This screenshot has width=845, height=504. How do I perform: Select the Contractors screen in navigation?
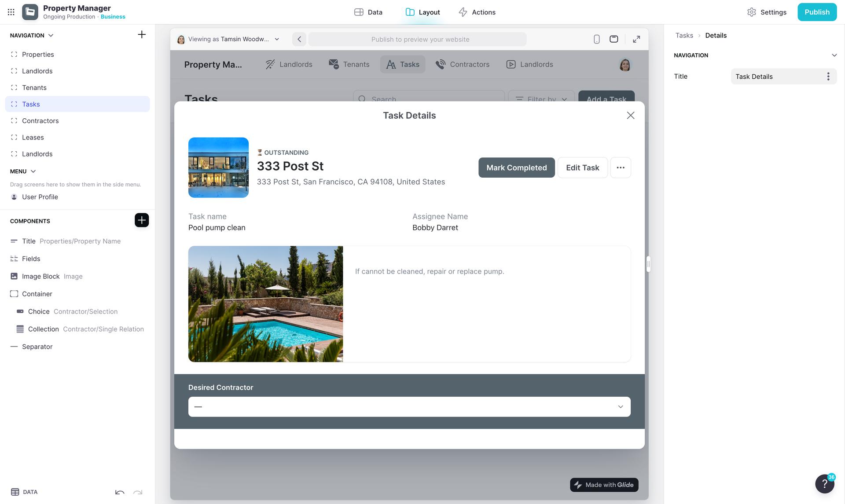point(40,121)
